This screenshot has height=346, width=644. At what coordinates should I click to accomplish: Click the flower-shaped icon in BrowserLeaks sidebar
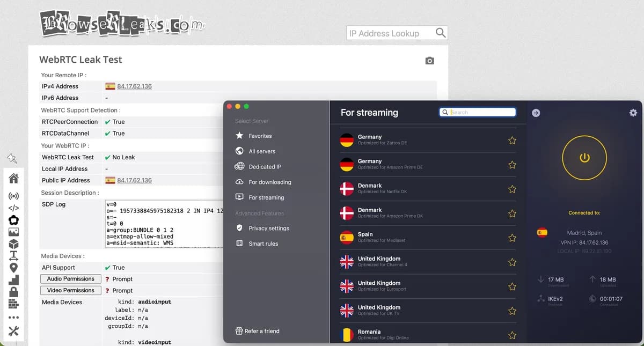tap(13, 220)
